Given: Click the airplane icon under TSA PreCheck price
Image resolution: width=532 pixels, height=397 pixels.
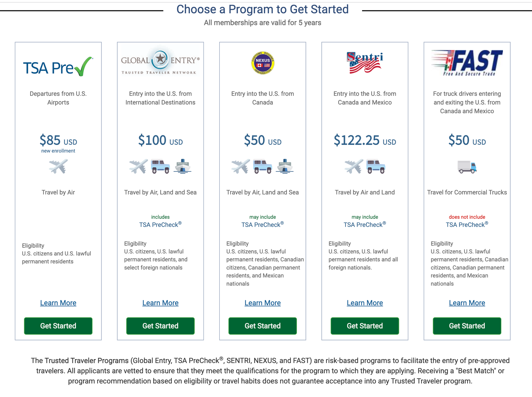Looking at the screenshot, I should click(x=58, y=166).
